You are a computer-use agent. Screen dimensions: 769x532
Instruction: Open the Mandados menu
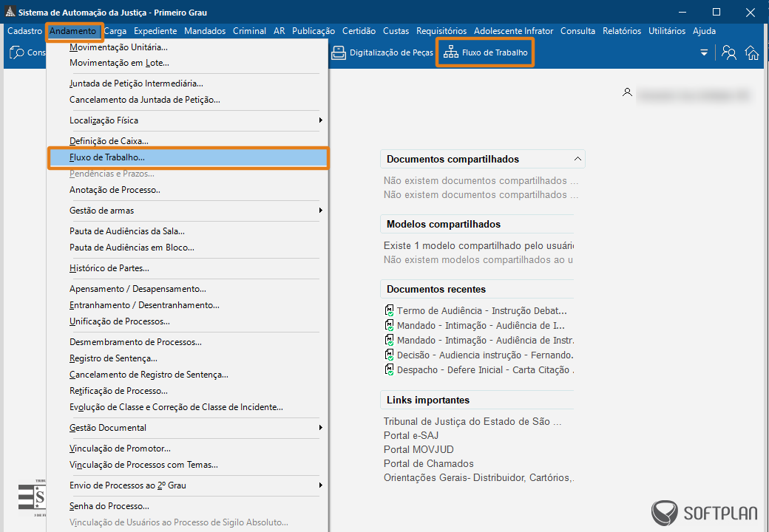pos(205,31)
